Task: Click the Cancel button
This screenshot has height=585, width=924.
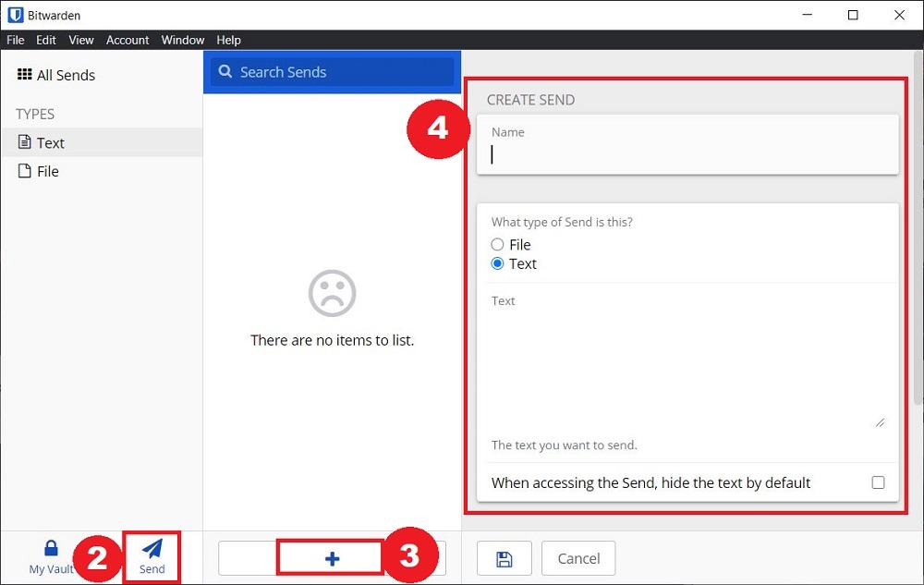Action: click(578, 558)
